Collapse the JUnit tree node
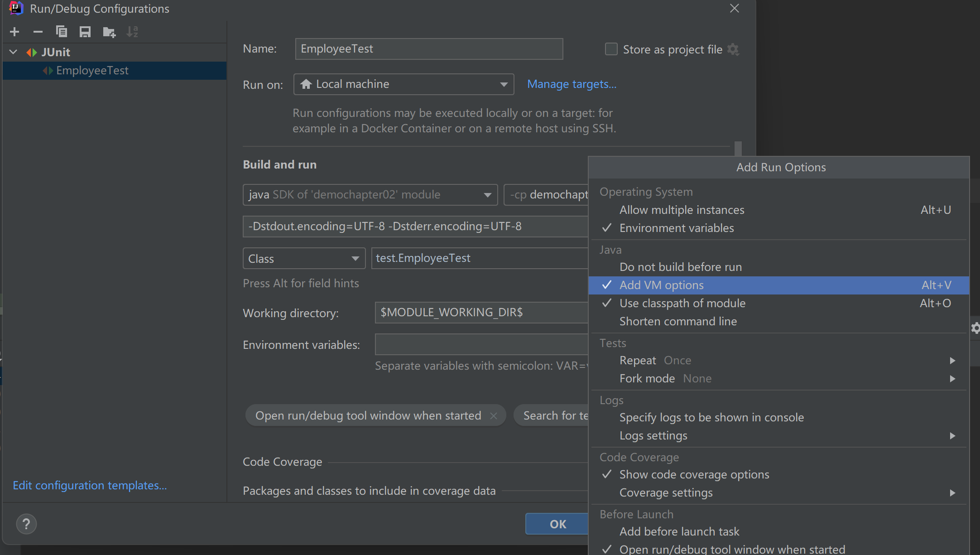The image size is (980, 555). tap(14, 52)
